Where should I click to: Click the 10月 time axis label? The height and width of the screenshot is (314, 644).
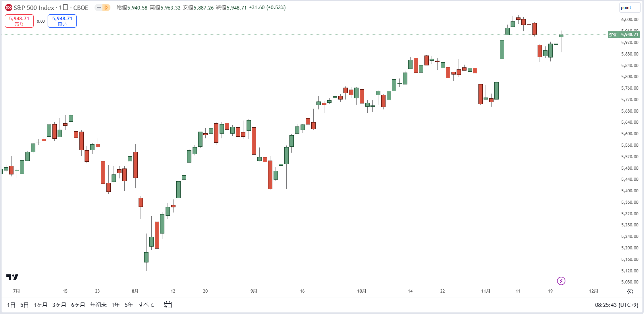[362, 291]
